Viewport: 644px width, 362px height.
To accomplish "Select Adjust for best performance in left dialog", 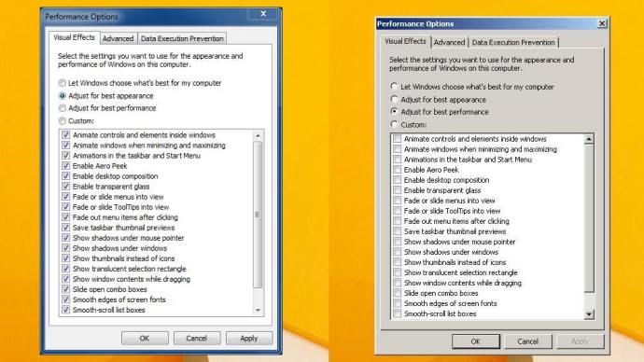I will point(62,108).
